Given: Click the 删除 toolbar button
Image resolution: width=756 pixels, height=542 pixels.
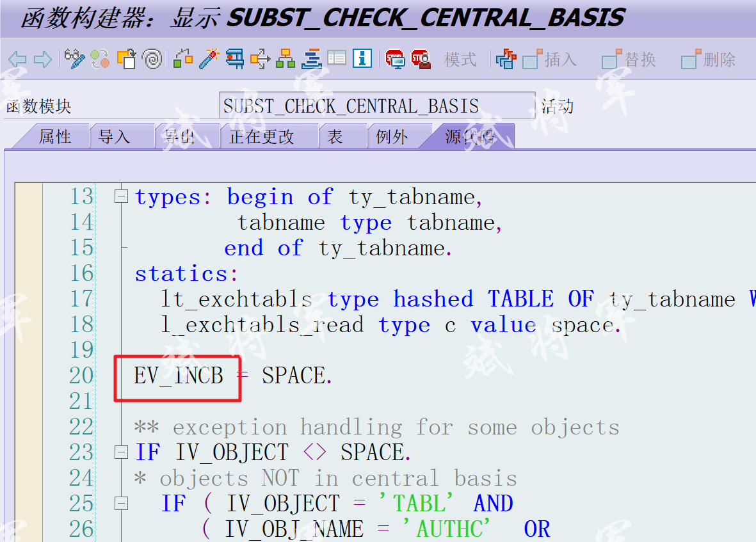Looking at the screenshot, I should point(708,60).
